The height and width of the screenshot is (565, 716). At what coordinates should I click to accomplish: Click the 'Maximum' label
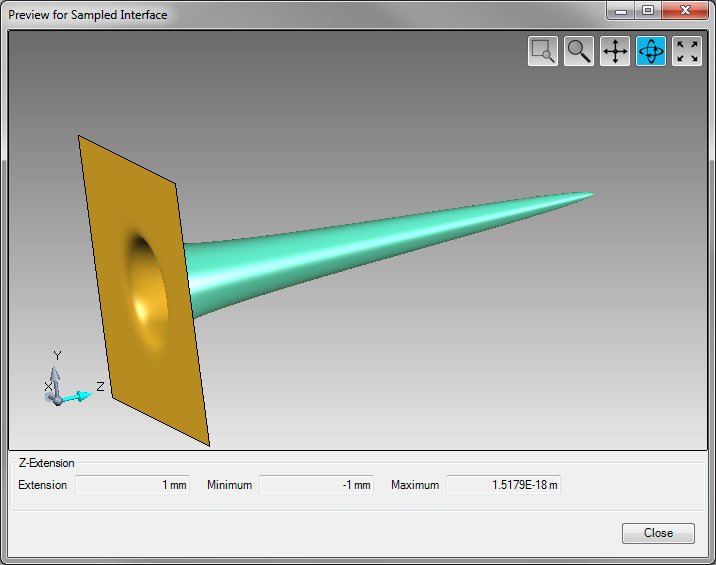[415, 485]
